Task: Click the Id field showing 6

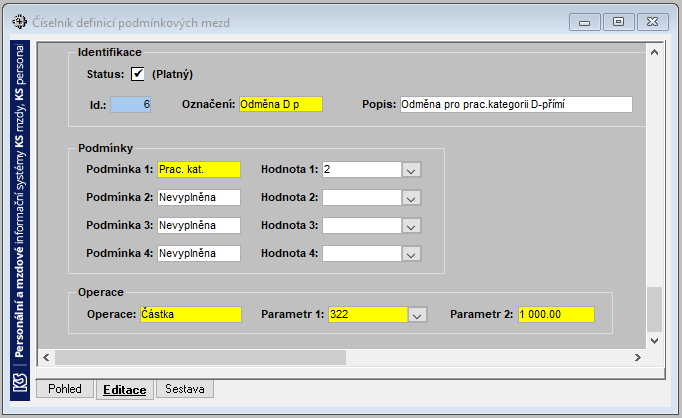Action: [x=130, y=104]
